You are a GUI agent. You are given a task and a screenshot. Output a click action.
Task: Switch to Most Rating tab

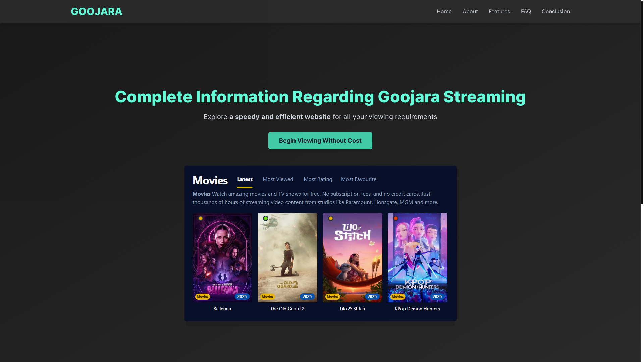click(318, 179)
